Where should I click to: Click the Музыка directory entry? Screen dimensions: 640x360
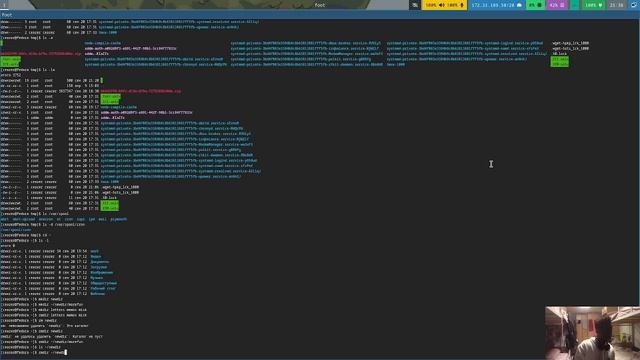click(x=97, y=278)
